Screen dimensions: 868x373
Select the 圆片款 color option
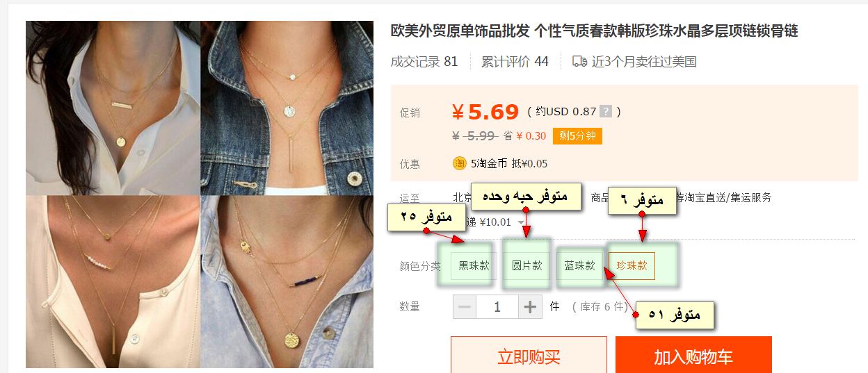pyautogui.click(x=527, y=265)
